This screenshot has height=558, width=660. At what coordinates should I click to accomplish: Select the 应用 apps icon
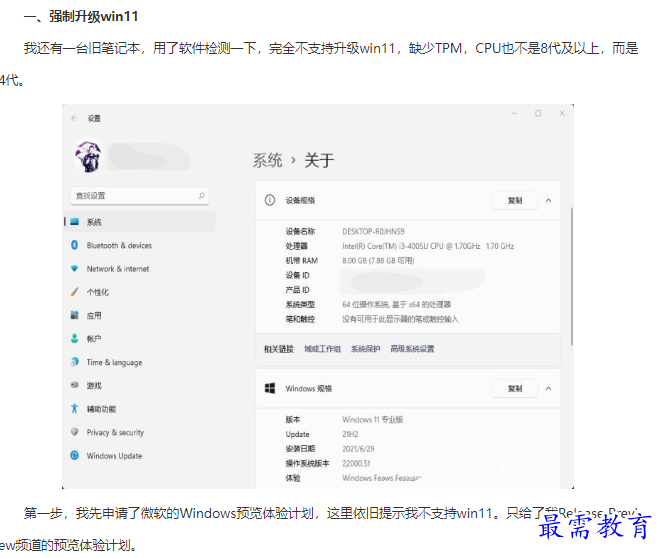click(75, 315)
